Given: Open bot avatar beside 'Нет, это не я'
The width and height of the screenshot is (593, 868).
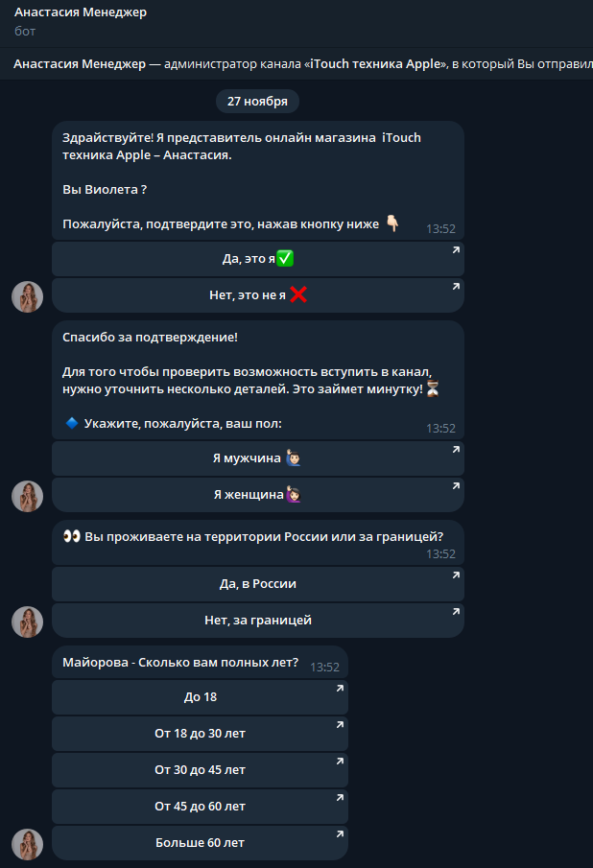Looking at the screenshot, I should coord(28,296).
